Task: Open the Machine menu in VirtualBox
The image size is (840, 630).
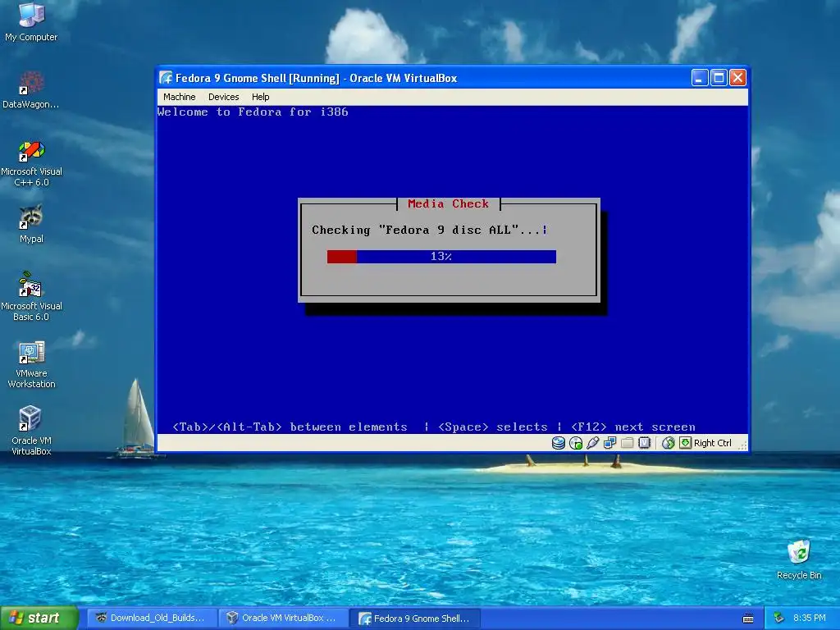Action: [179, 97]
